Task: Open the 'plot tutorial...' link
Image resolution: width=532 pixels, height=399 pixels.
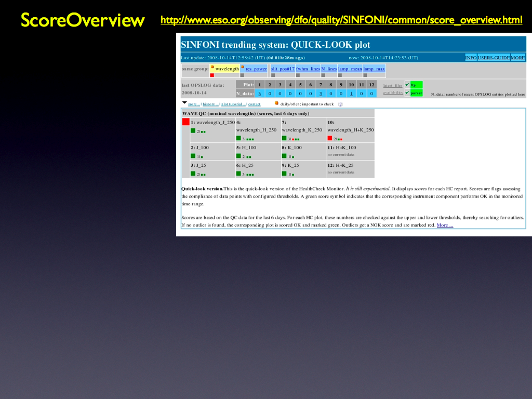Action: click(x=233, y=104)
